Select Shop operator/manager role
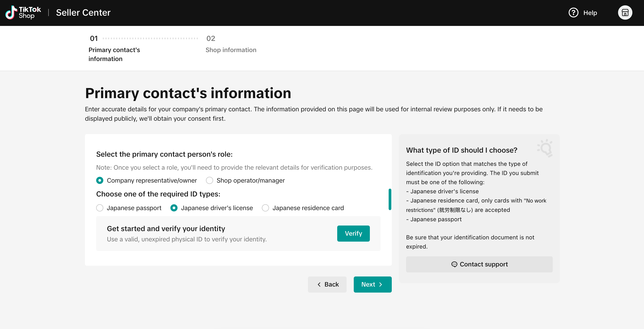This screenshot has width=644, height=329. tap(210, 180)
